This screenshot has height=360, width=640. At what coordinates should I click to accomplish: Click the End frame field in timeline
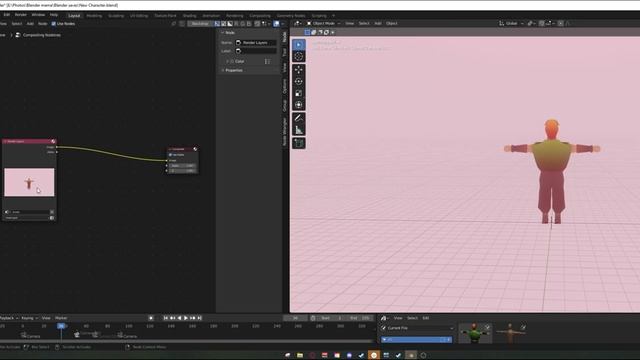click(x=360, y=318)
